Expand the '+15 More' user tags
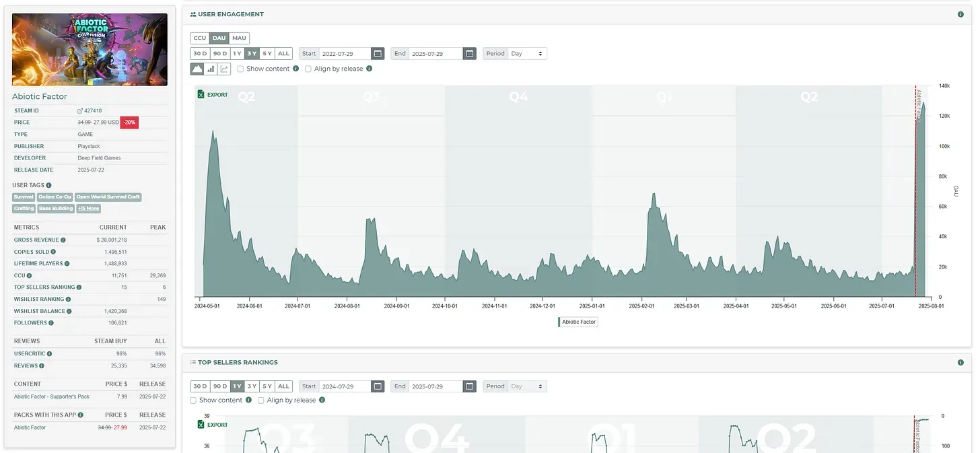The height and width of the screenshot is (453, 980). pyautogui.click(x=88, y=209)
